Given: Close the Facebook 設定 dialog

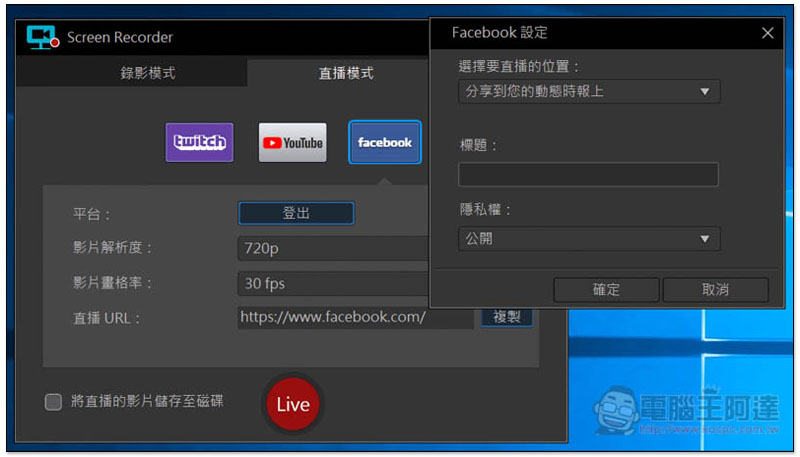Looking at the screenshot, I should click(768, 33).
